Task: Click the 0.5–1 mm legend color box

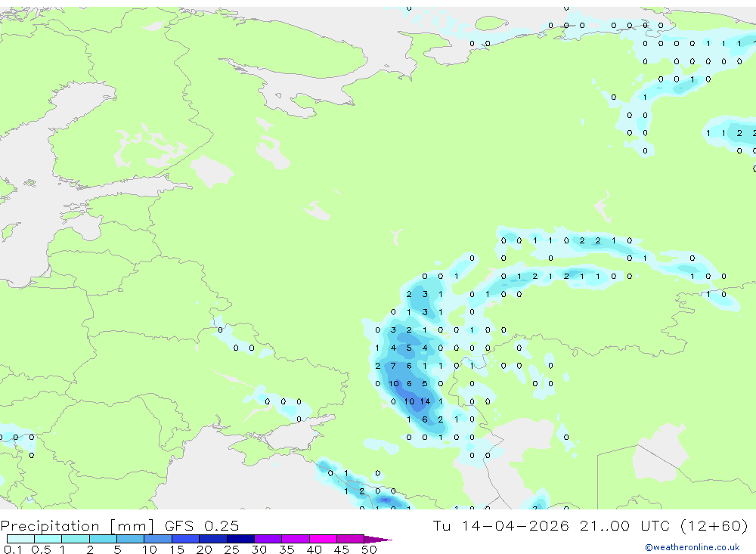Action: point(48,539)
